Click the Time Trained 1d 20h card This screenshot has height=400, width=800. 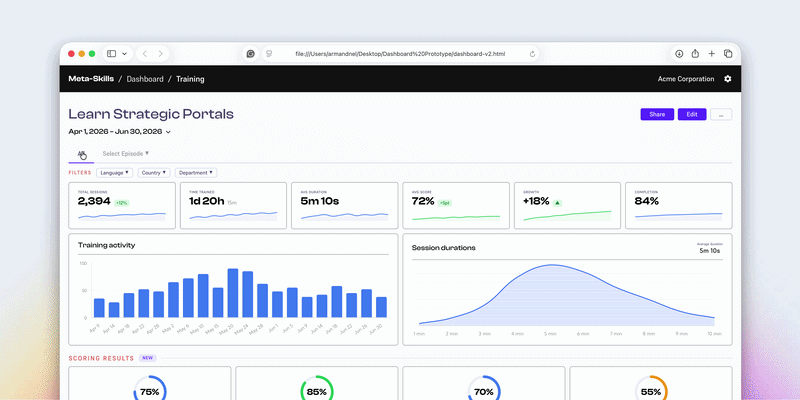point(233,206)
